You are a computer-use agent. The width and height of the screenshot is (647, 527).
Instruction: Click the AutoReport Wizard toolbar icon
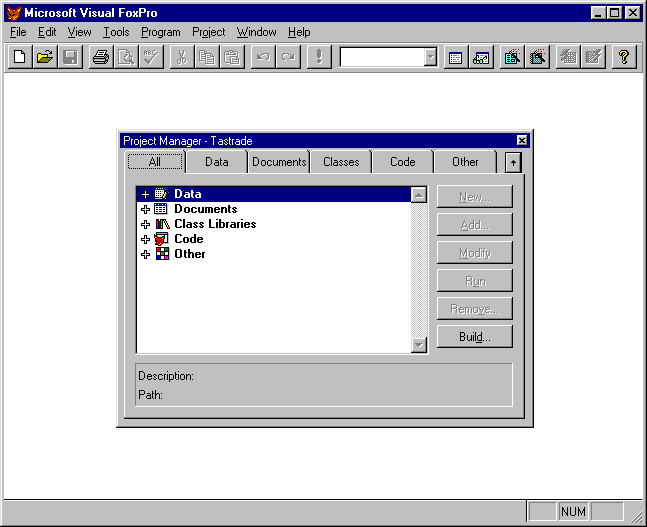593,57
